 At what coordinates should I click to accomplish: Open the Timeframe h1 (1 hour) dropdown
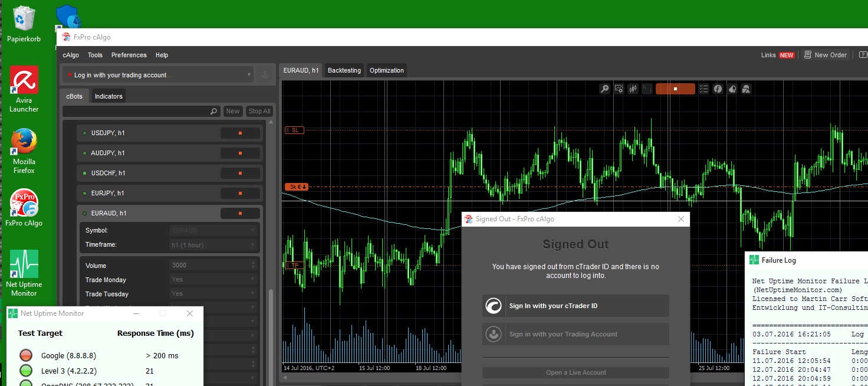click(x=213, y=244)
